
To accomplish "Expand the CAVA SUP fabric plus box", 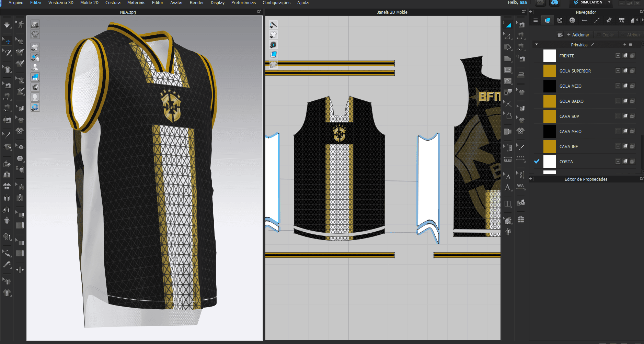I will (618, 116).
